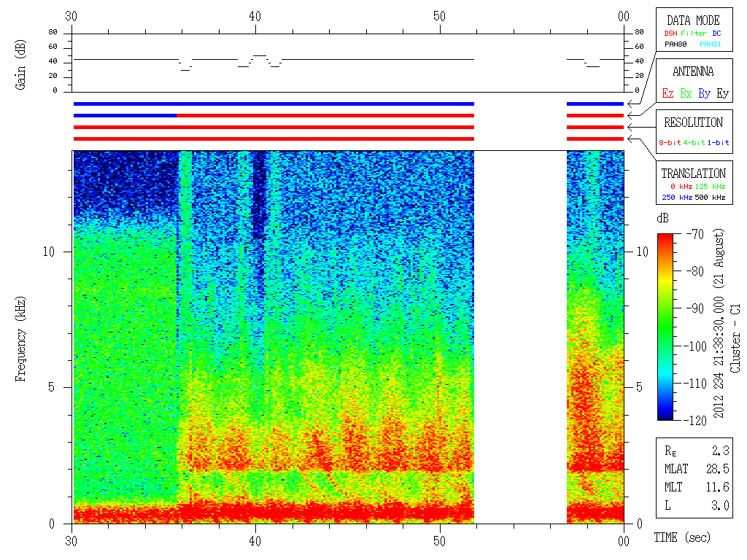Click the long blue data mode bar

(x=274, y=104)
